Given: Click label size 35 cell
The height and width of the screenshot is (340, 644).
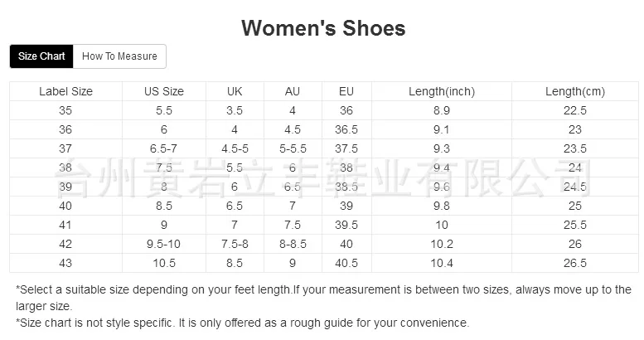Looking at the screenshot, I should 65,110.
